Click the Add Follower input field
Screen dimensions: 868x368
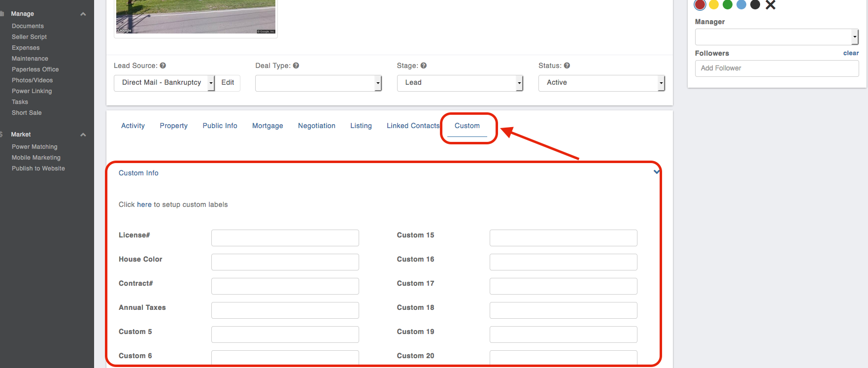click(777, 68)
